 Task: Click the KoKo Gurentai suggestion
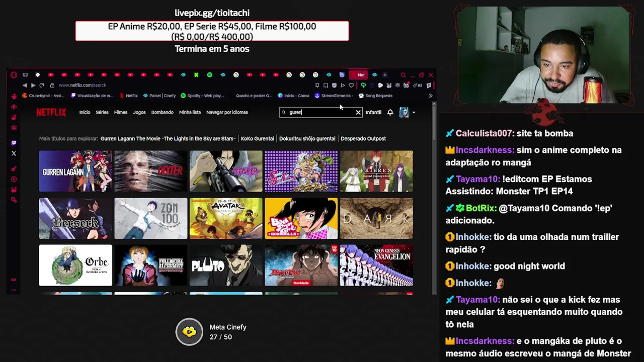click(257, 138)
